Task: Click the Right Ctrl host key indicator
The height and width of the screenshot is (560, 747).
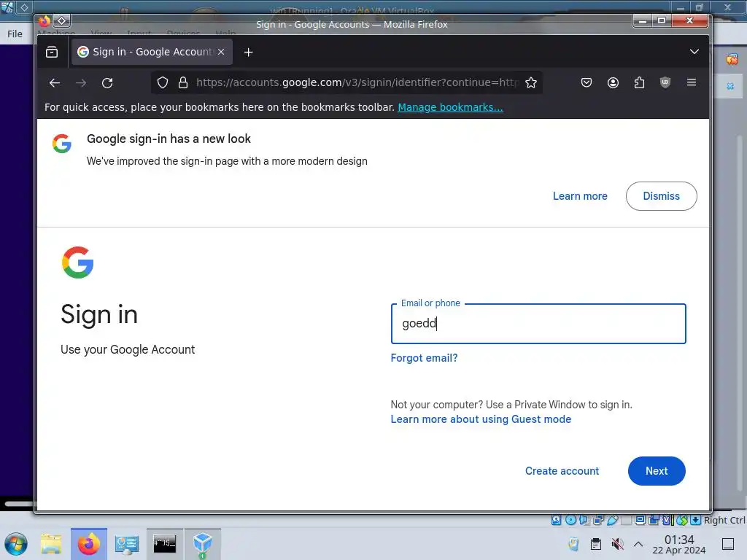Action: (x=724, y=521)
